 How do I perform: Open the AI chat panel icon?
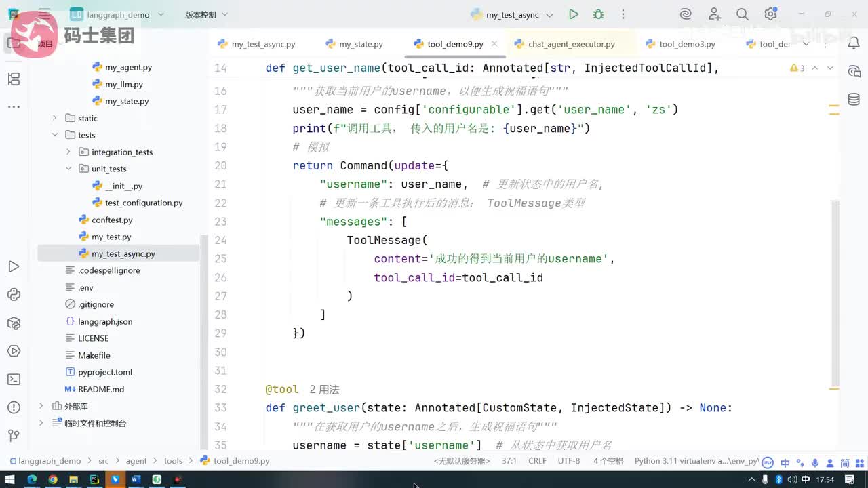pyautogui.click(x=854, y=71)
